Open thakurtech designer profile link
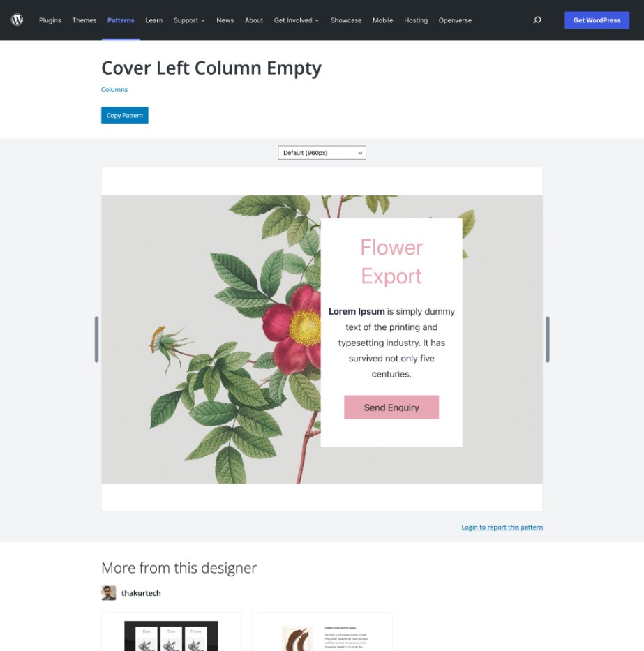Viewport: 644px width, 651px height. (141, 593)
